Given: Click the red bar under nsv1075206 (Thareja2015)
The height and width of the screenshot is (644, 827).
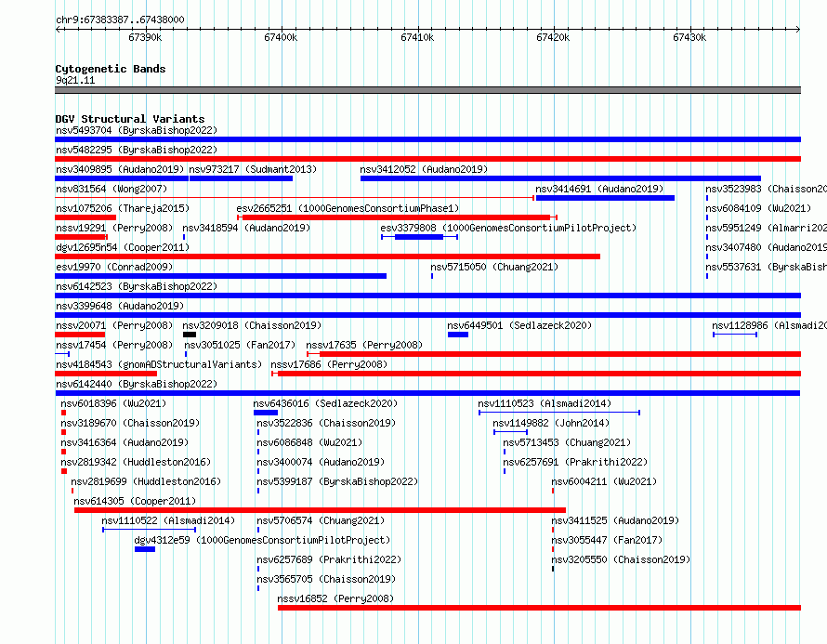Looking at the screenshot, I should click(x=85, y=217).
